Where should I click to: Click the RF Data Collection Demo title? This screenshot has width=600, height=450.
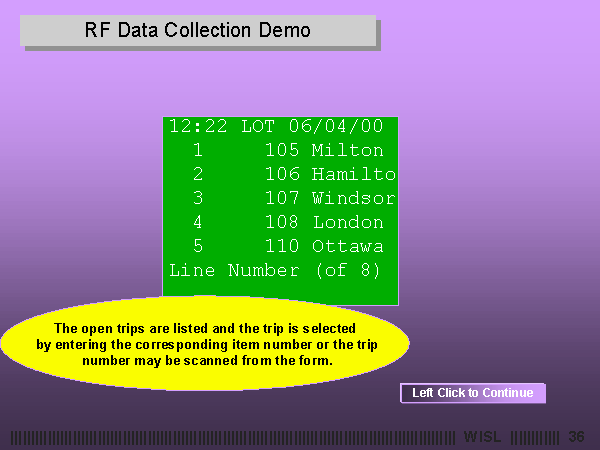pyautogui.click(x=198, y=30)
